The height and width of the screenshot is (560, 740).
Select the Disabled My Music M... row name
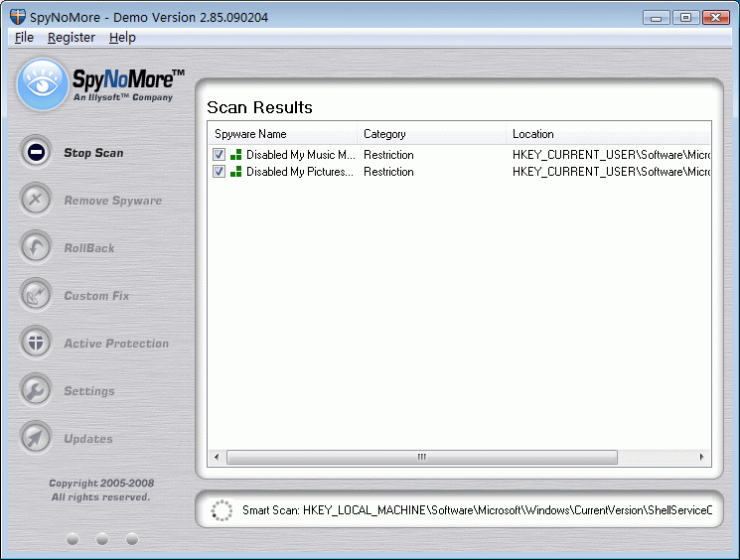tap(301, 155)
